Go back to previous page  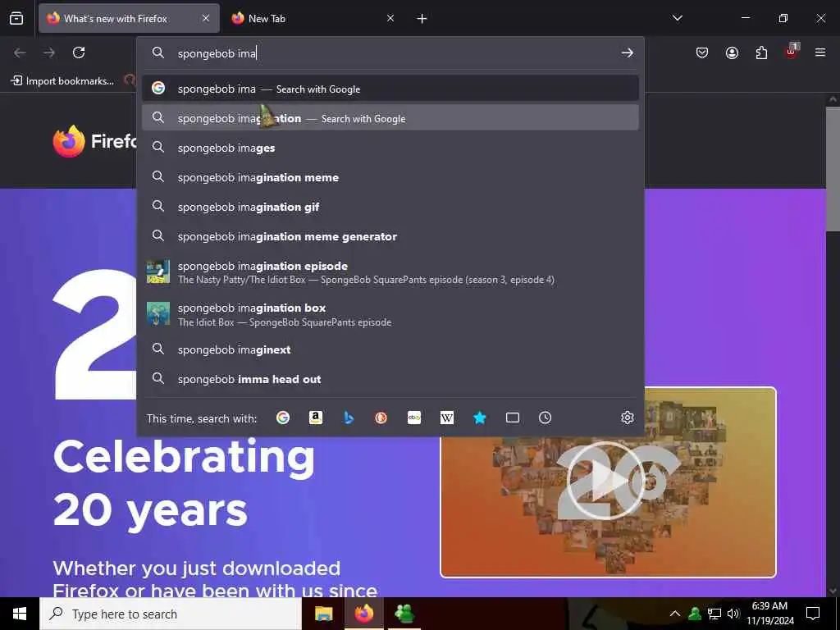(x=20, y=52)
